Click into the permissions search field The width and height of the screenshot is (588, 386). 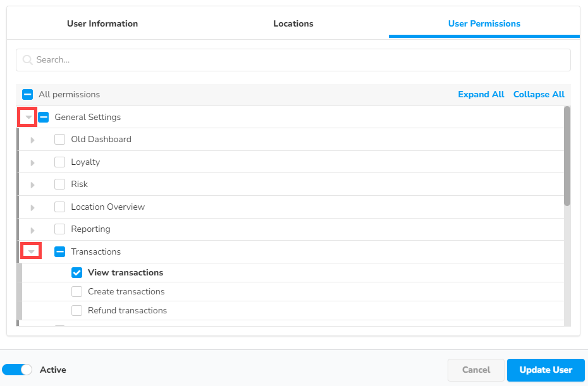point(297,60)
